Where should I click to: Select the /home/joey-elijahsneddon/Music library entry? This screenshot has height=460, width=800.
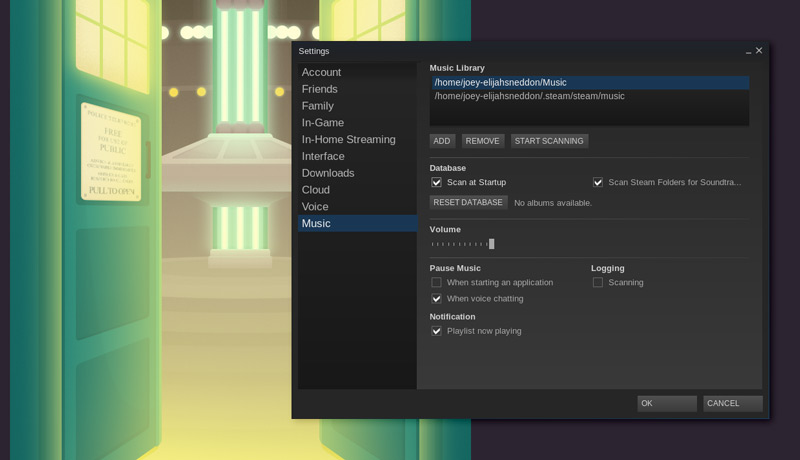point(500,83)
